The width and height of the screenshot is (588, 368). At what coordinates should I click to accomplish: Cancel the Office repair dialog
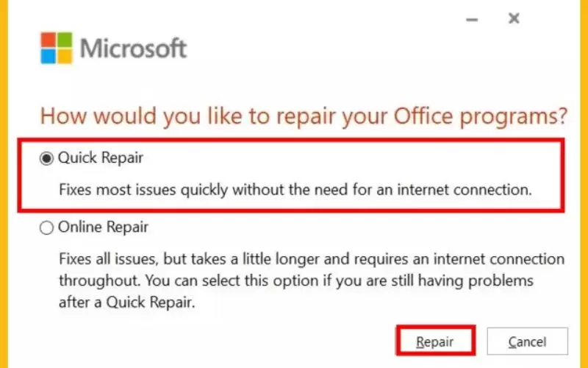point(527,341)
